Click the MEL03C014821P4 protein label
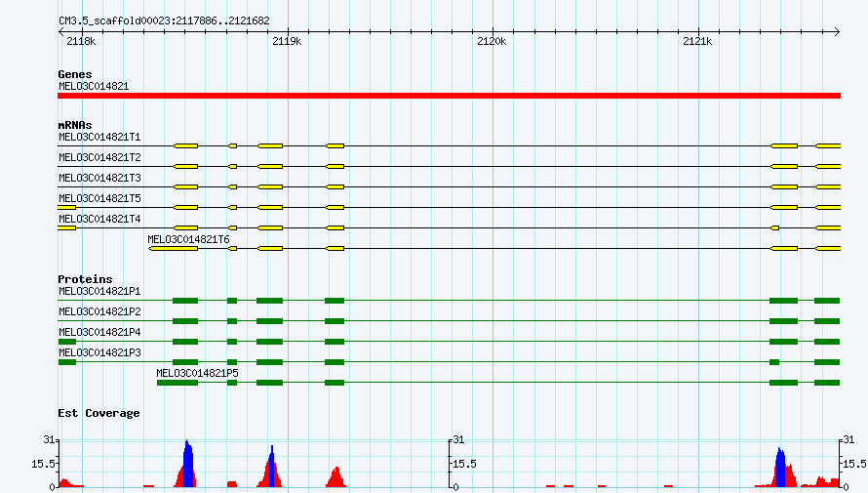Viewport: 868px width, 493px height. pos(99,332)
